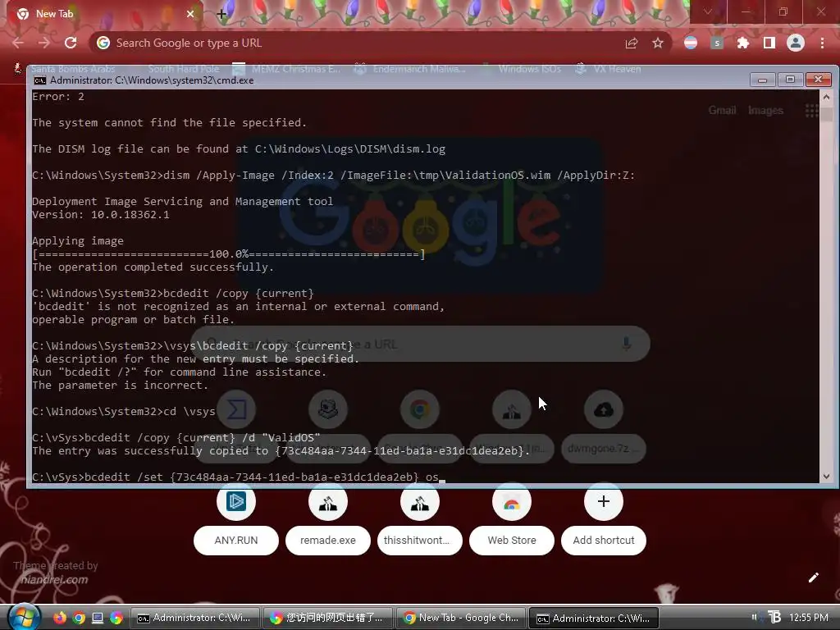Switch to second Administrator cmd taskbar button
This screenshot has height=630, width=840.
594,618
